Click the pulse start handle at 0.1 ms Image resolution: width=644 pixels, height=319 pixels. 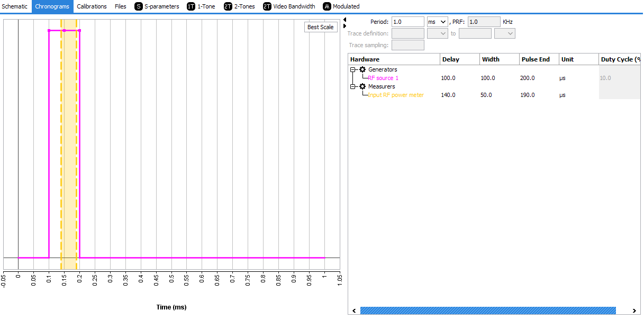[x=49, y=30]
